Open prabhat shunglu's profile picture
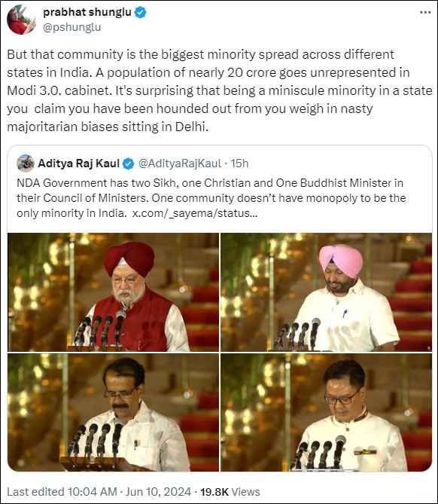This screenshot has height=504, width=438. 22,20
